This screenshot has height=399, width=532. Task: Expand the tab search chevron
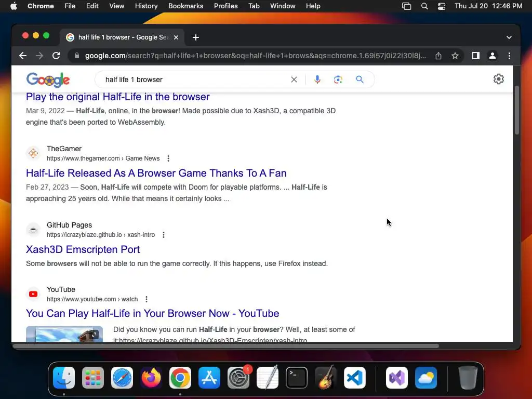509,37
